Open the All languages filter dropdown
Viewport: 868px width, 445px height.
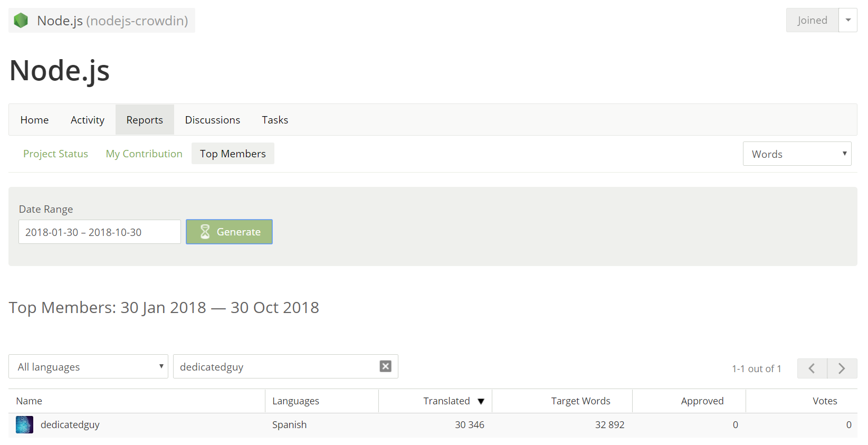[x=88, y=366]
